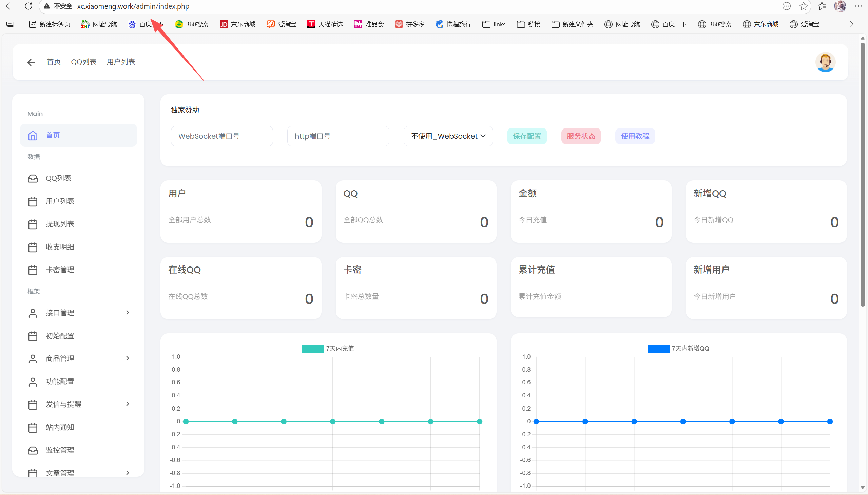Viewport: 868px width, 495px height.
Task: Click the back arrow in the page header
Action: coord(31,62)
